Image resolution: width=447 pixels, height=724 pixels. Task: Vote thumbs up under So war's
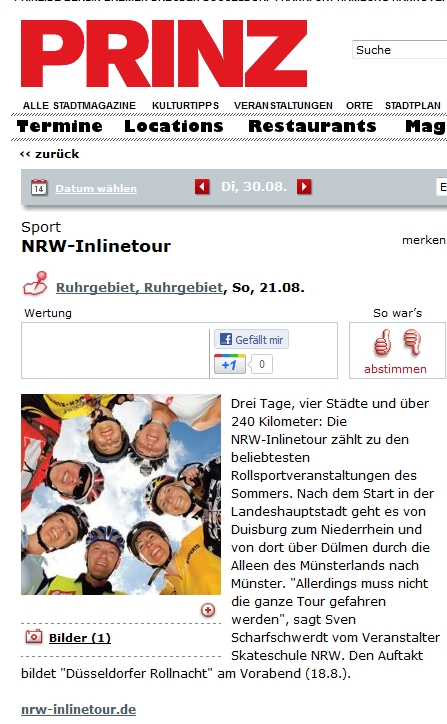(383, 343)
